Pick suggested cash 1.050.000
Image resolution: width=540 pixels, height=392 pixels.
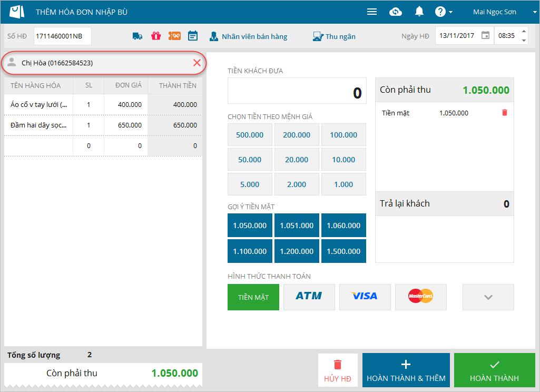coord(250,226)
